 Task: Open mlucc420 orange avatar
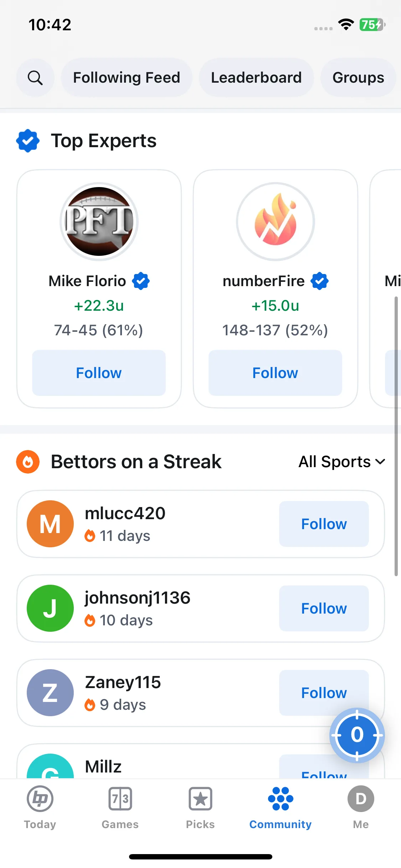coord(50,524)
